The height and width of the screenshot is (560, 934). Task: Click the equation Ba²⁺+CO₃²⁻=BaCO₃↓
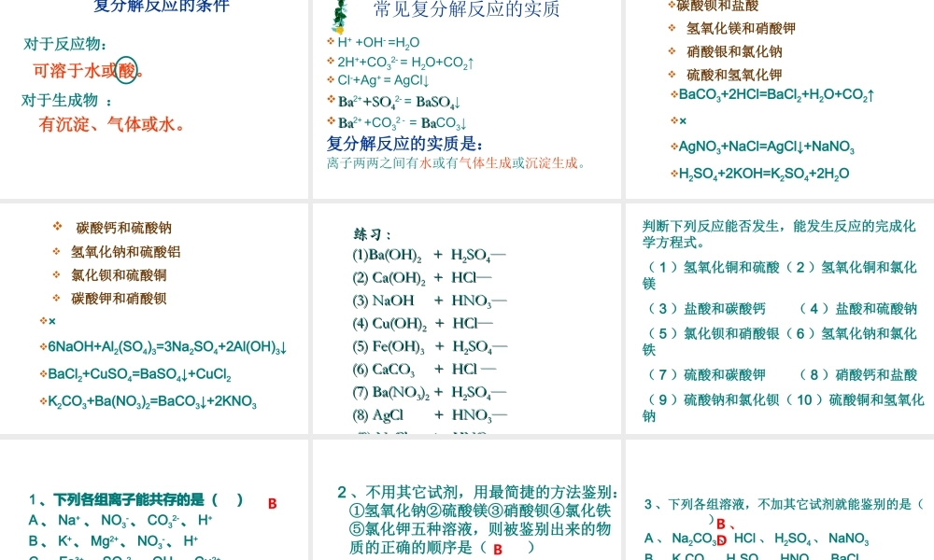tap(402, 123)
